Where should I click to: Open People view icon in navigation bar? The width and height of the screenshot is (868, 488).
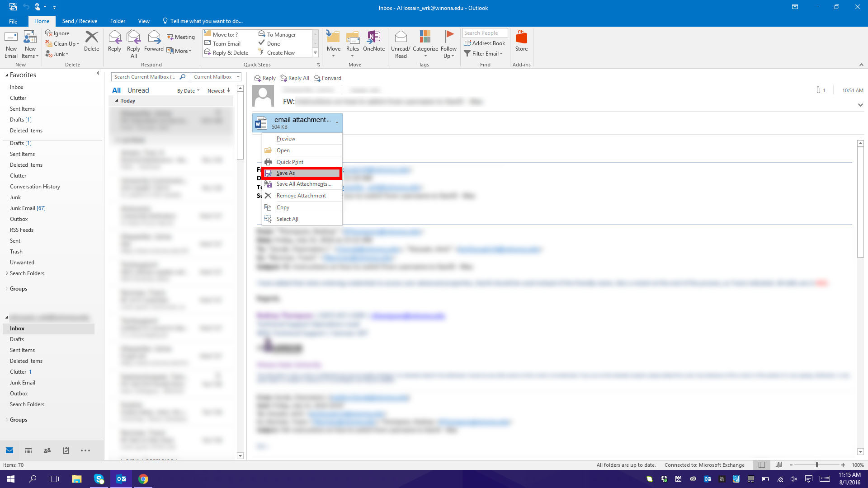47,450
